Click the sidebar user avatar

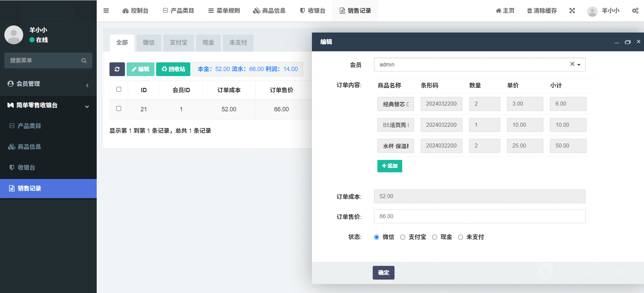click(x=14, y=35)
